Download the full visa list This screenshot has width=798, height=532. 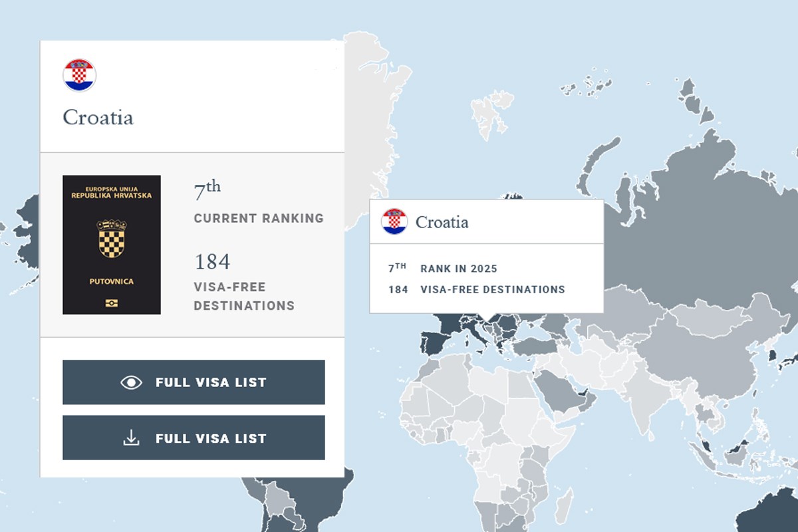194,438
